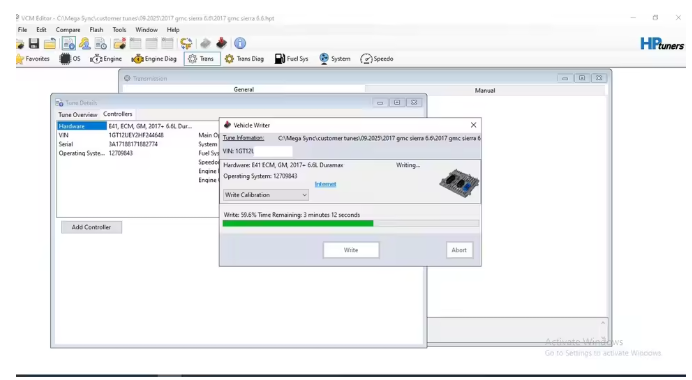Click the Save floppy disk icon
The image size is (692, 380).
pyautogui.click(x=34, y=43)
